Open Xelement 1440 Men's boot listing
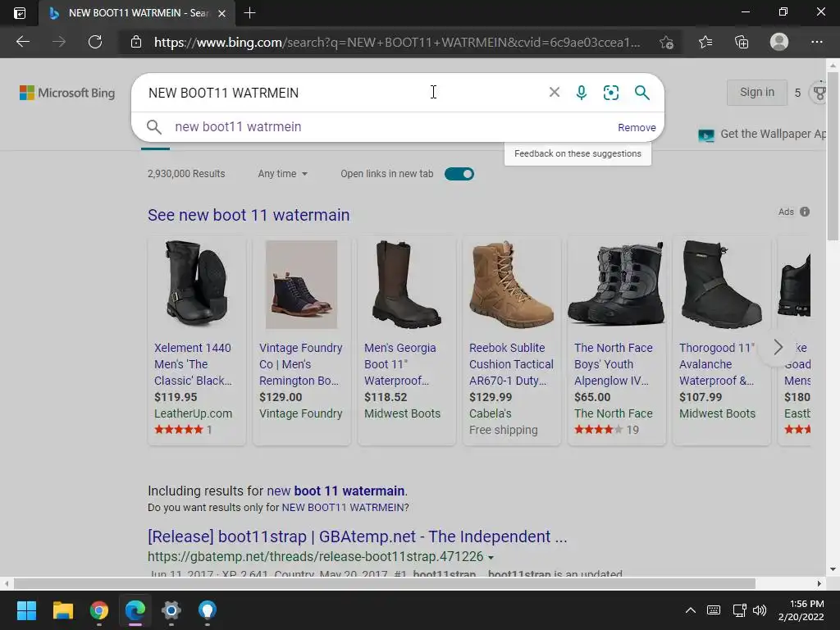This screenshot has height=630, width=840. click(x=193, y=364)
